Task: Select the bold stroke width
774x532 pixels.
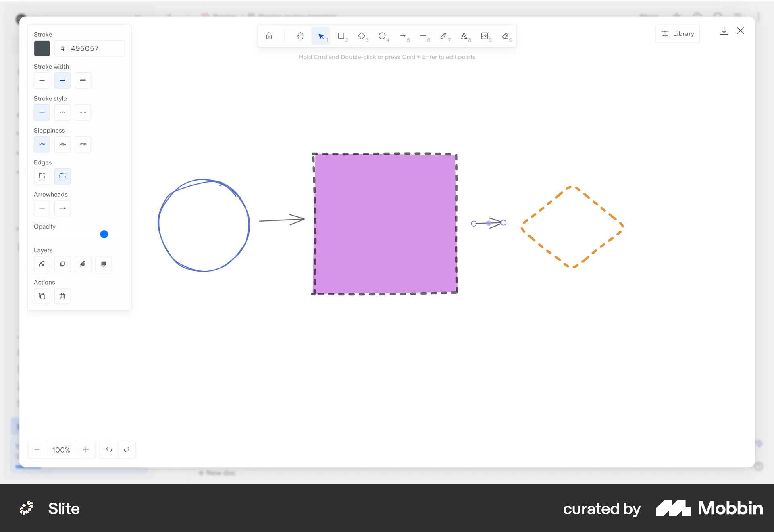Action: 83,80
